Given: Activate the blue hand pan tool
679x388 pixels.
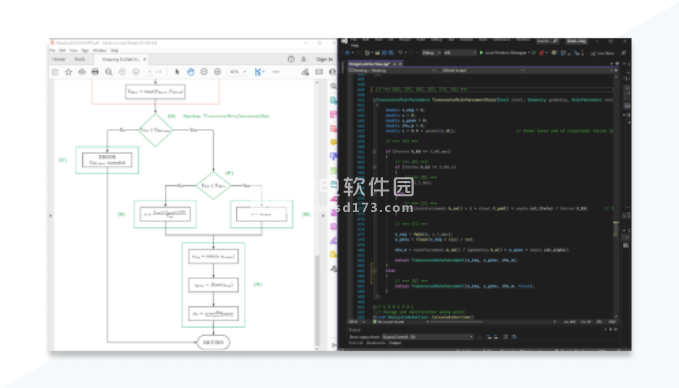Looking at the screenshot, I should [191, 72].
